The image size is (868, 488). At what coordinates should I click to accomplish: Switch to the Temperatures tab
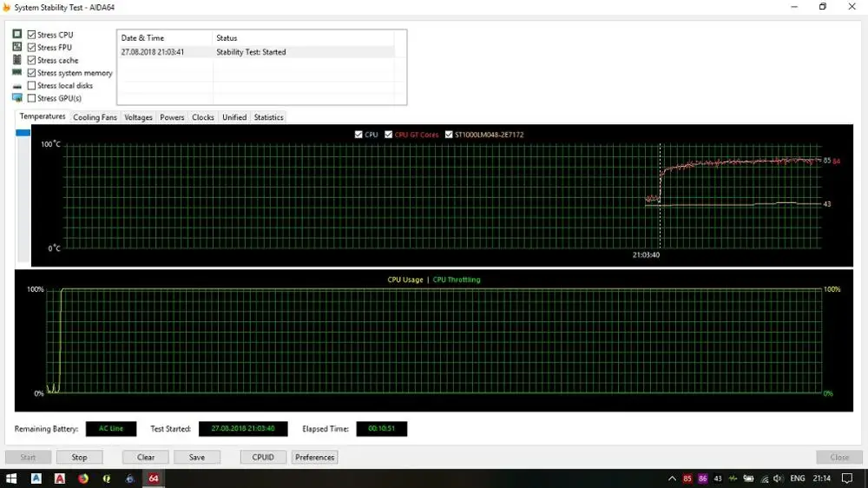tap(42, 116)
